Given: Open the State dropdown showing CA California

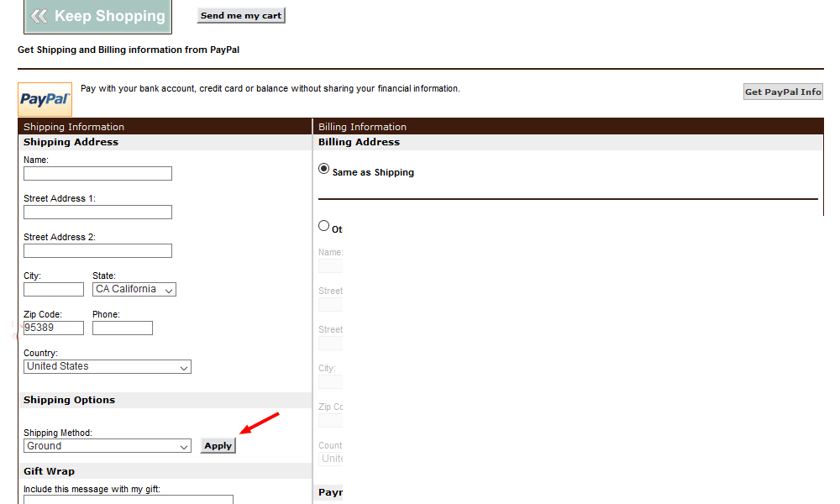Looking at the screenshot, I should 134,290.
